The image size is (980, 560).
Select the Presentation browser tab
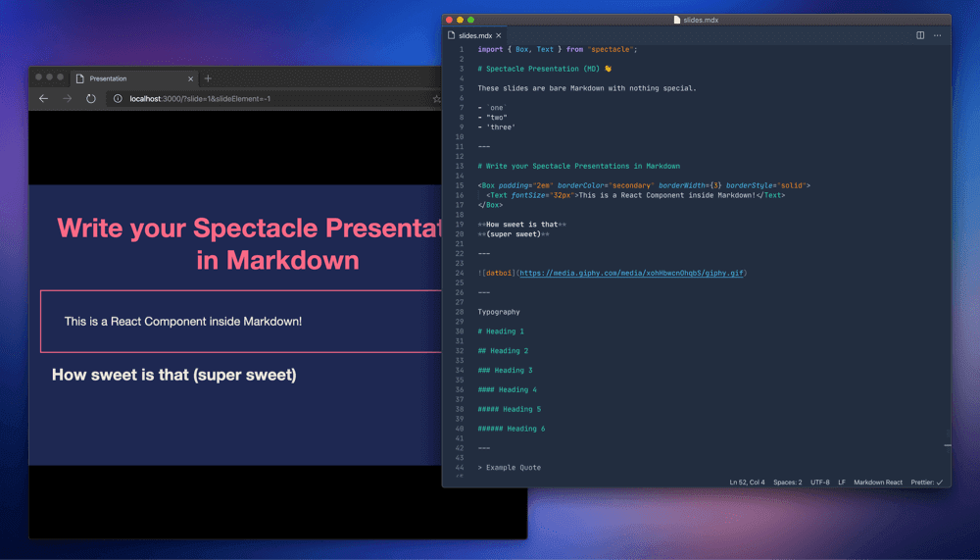pos(133,78)
